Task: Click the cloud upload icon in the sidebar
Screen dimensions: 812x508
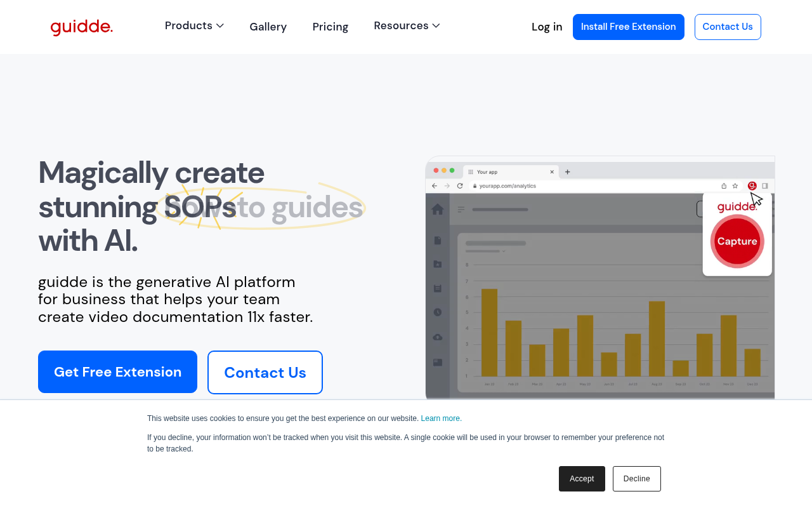Action: coord(436,338)
